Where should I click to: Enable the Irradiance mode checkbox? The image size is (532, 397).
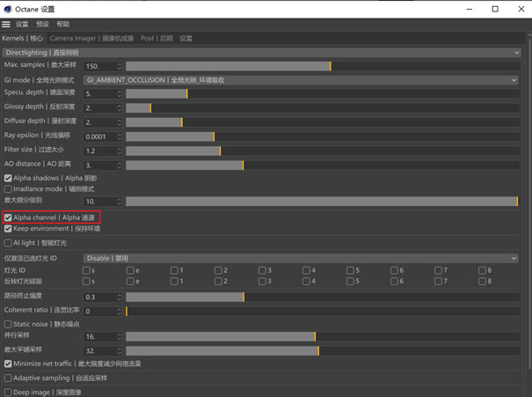(8, 189)
